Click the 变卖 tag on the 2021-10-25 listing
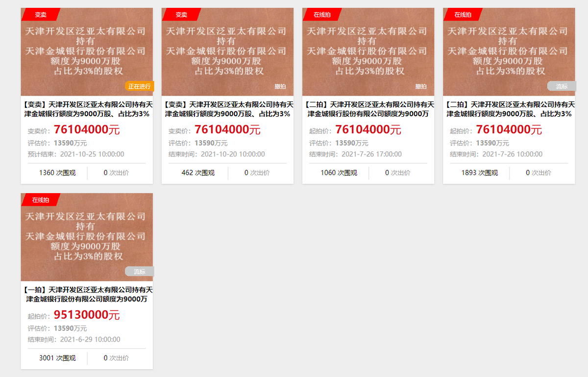 41,15
